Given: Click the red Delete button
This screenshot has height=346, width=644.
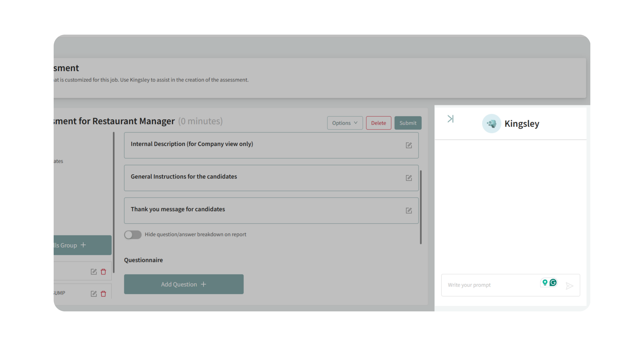Looking at the screenshot, I should point(378,123).
